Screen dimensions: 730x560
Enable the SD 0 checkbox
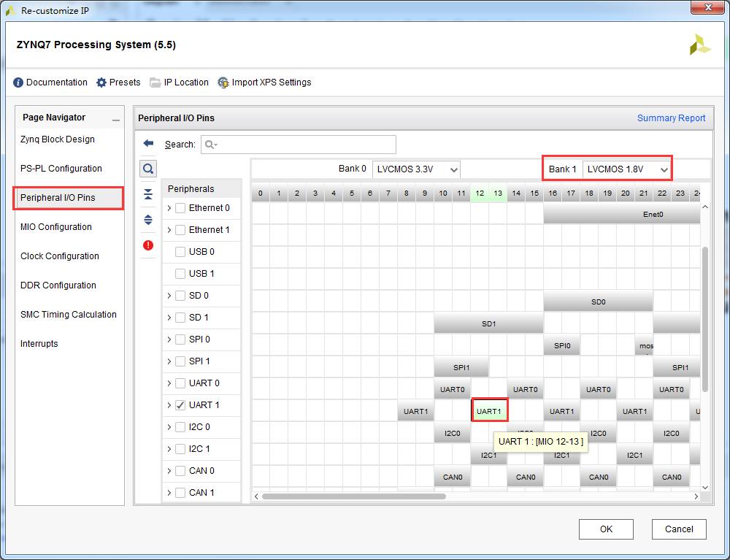point(180,296)
